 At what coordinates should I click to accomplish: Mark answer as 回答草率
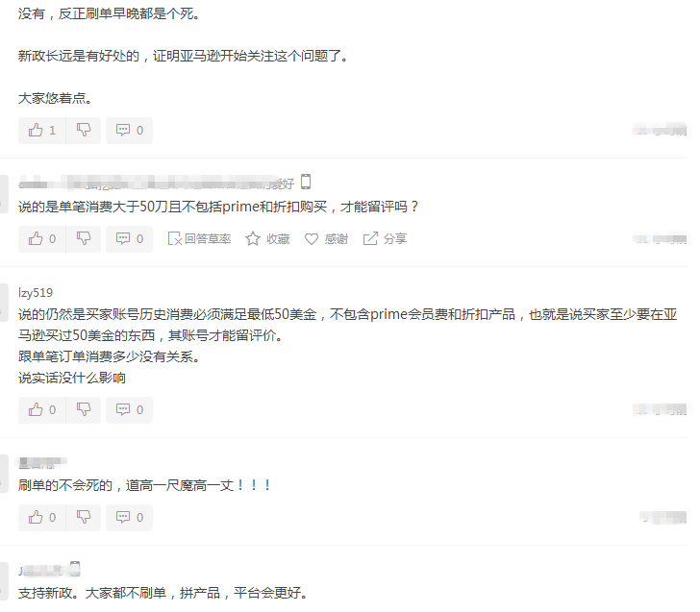click(x=199, y=239)
